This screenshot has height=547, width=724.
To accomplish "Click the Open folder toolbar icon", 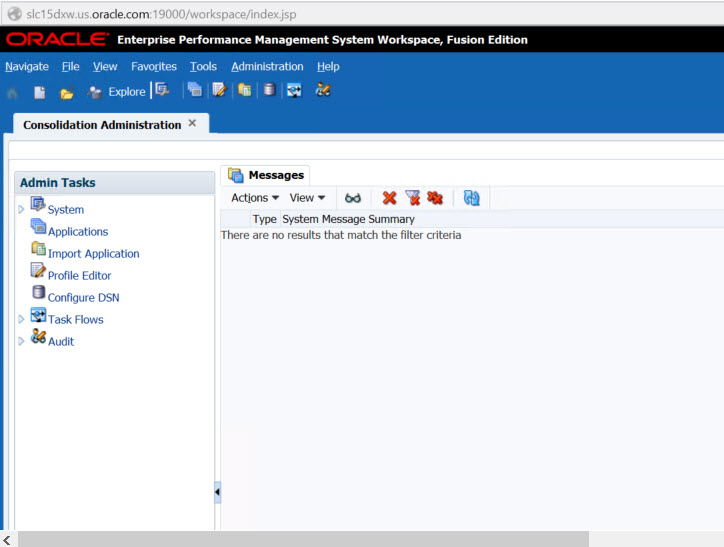I will tap(67, 93).
